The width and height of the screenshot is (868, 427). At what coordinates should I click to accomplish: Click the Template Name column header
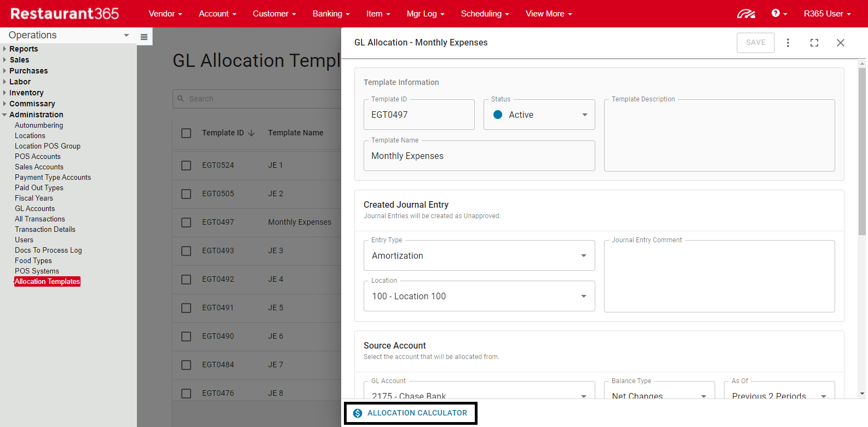[296, 133]
